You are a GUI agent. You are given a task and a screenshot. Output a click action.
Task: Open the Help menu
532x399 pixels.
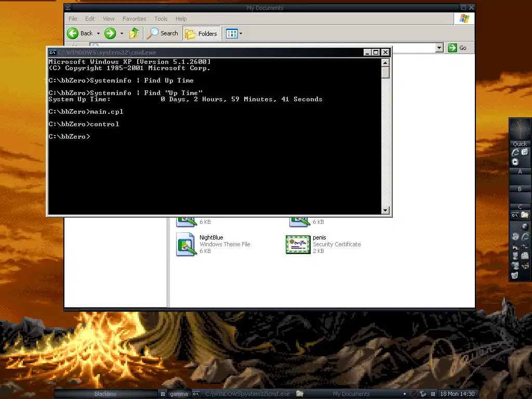(x=181, y=19)
